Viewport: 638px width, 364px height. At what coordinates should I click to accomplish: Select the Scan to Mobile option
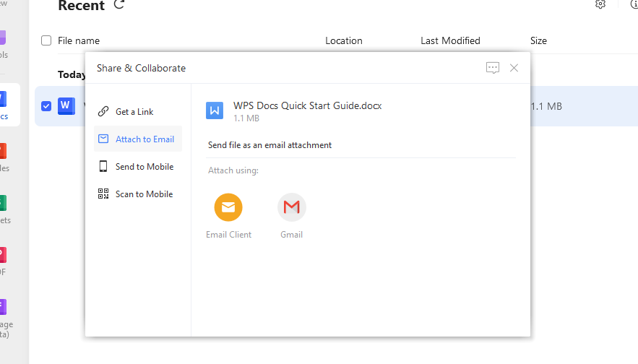tap(138, 194)
